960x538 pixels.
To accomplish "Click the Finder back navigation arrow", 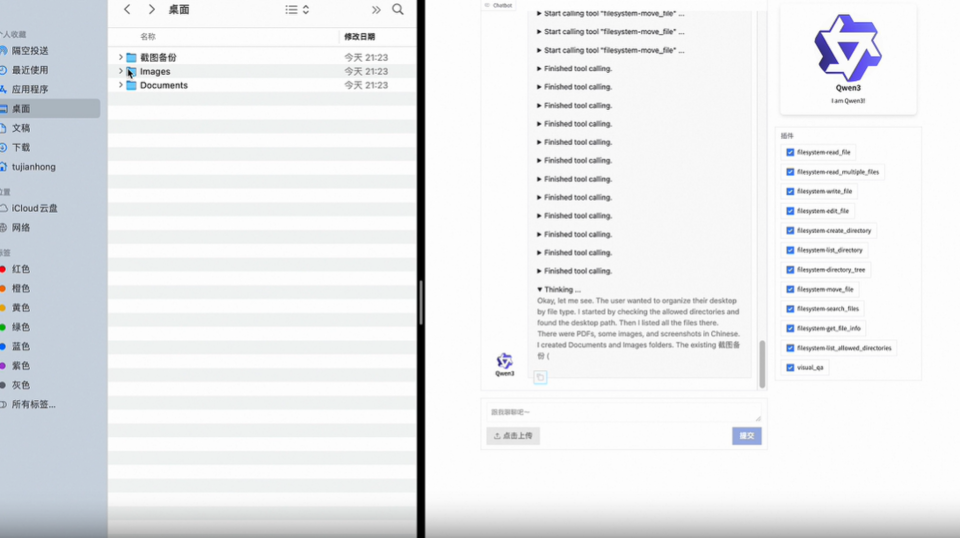I will tap(127, 10).
